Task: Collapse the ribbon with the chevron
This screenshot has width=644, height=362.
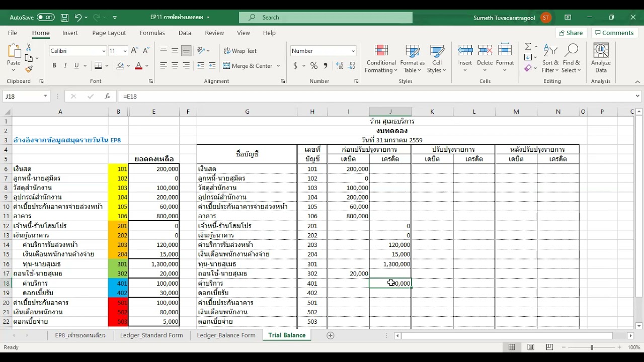Action: [637, 81]
